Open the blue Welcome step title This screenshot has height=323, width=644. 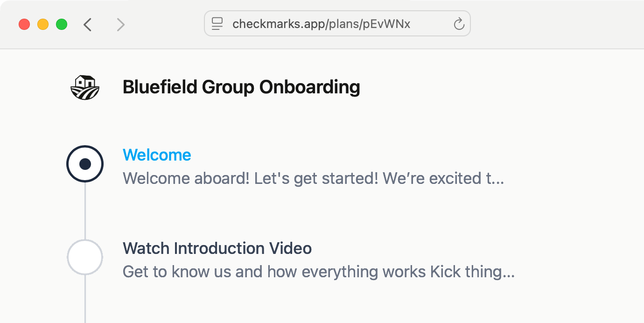tap(157, 155)
